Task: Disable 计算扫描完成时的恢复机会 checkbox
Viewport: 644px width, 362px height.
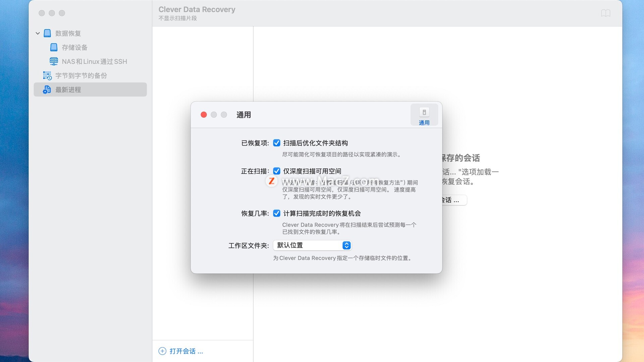Action: (277, 214)
